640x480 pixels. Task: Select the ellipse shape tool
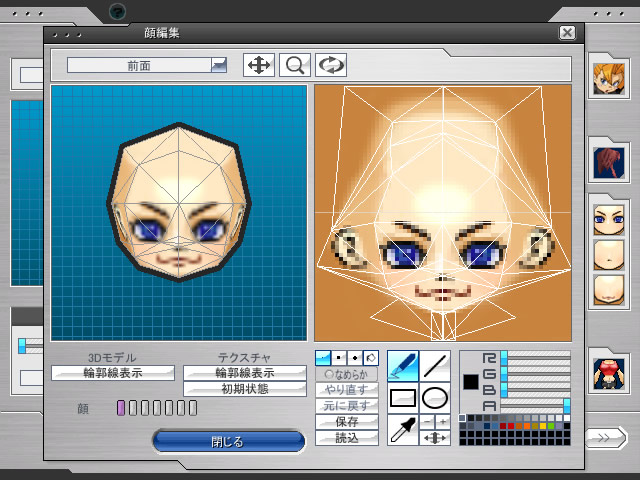tap(435, 398)
